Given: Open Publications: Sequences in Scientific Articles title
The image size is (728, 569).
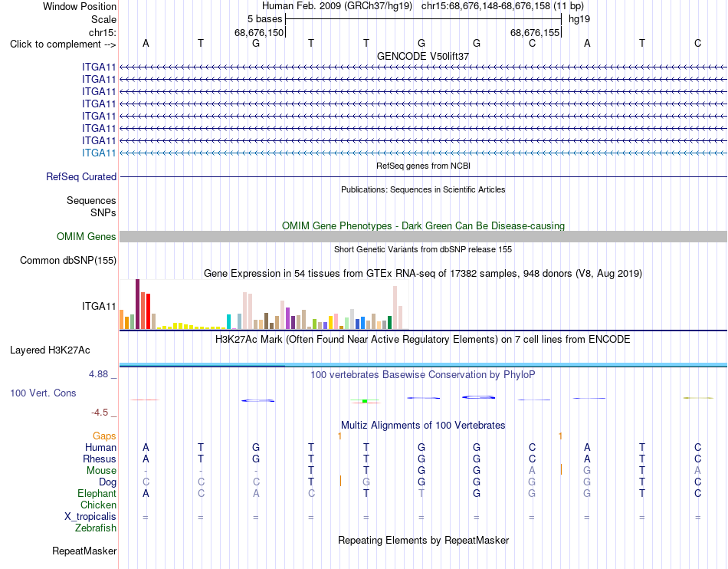Looking at the screenshot, I should 423,189.
